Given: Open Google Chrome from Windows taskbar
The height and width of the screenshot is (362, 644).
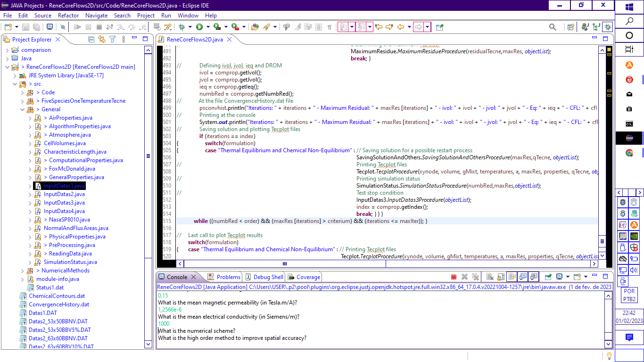Looking at the screenshot, I should (629, 153).
